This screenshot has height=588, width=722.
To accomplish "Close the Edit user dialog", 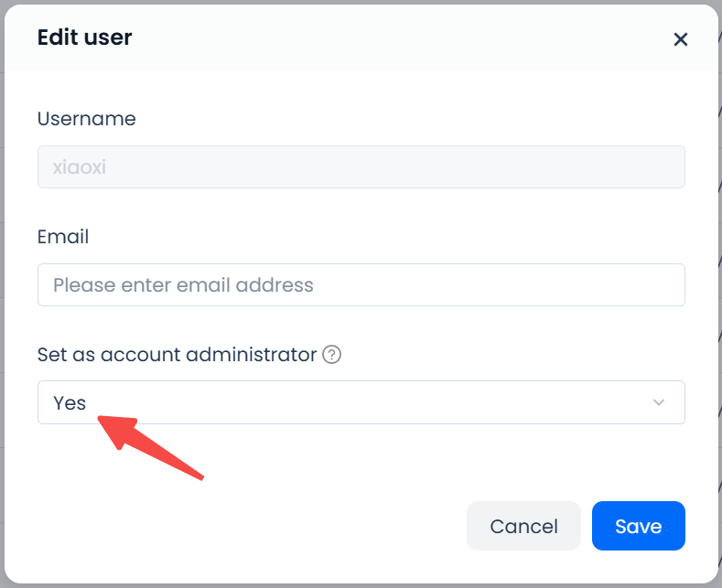I will pos(680,39).
